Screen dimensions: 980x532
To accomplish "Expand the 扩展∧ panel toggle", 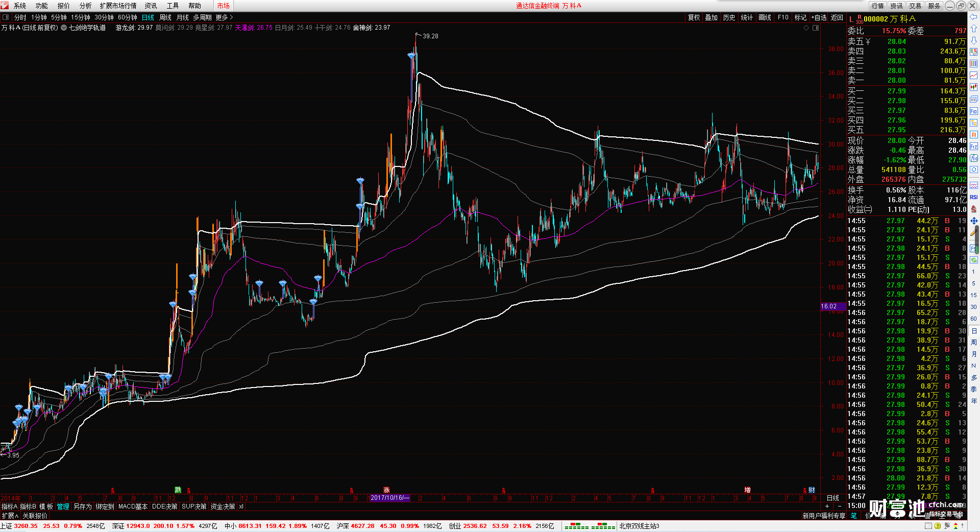I will point(10,516).
